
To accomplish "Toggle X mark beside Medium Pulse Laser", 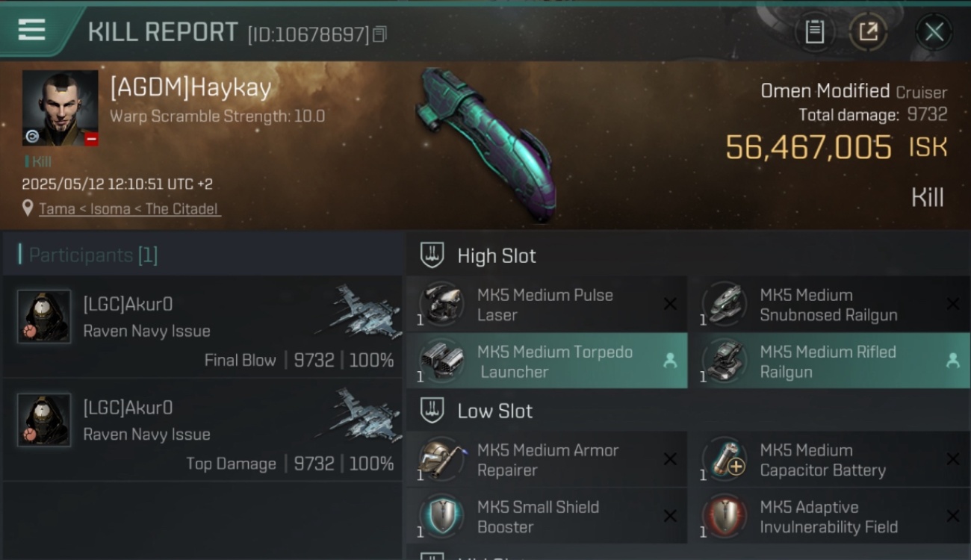I will tap(670, 304).
